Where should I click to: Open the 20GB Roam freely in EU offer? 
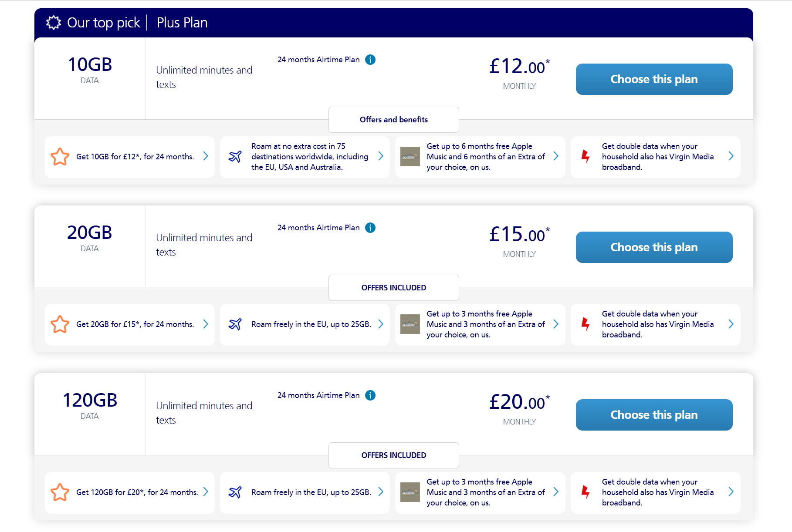click(x=311, y=324)
